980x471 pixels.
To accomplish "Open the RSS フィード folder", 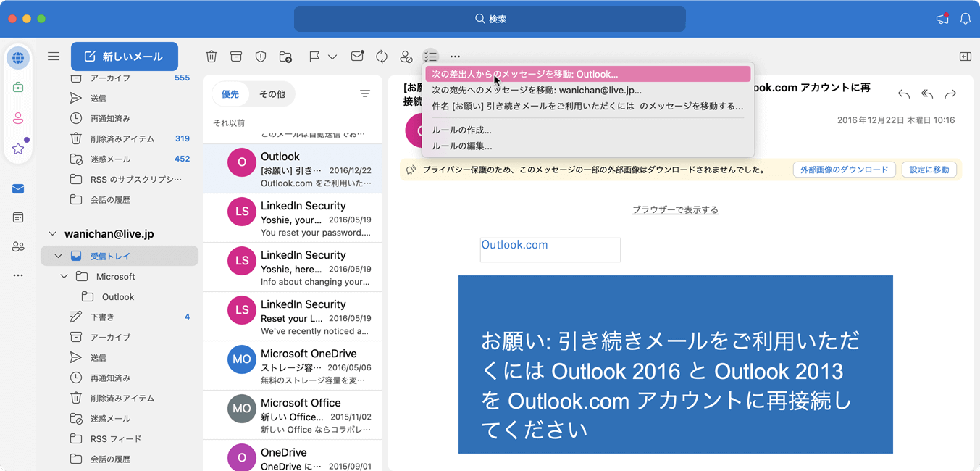I will click(120, 438).
